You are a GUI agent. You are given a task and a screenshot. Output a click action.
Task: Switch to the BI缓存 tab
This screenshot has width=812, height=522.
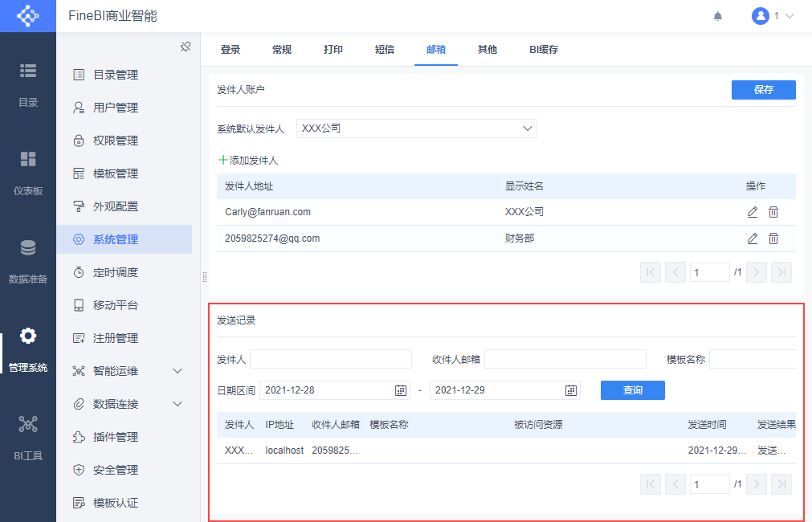544,49
